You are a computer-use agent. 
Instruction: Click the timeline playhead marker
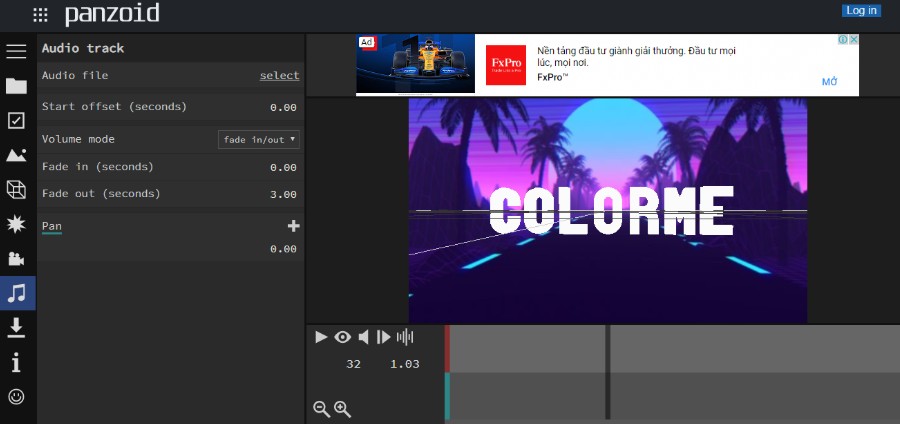pyautogui.click(x=608, y=372)
